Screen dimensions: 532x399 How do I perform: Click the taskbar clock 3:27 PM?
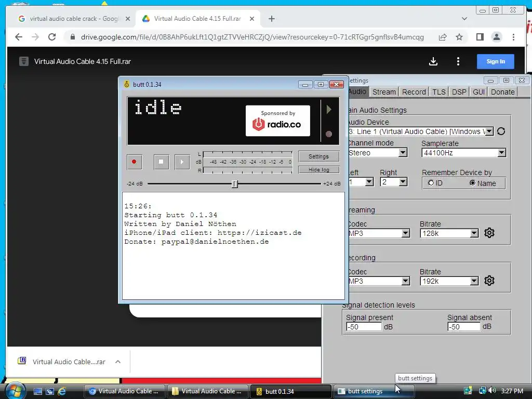click(512, 391)
